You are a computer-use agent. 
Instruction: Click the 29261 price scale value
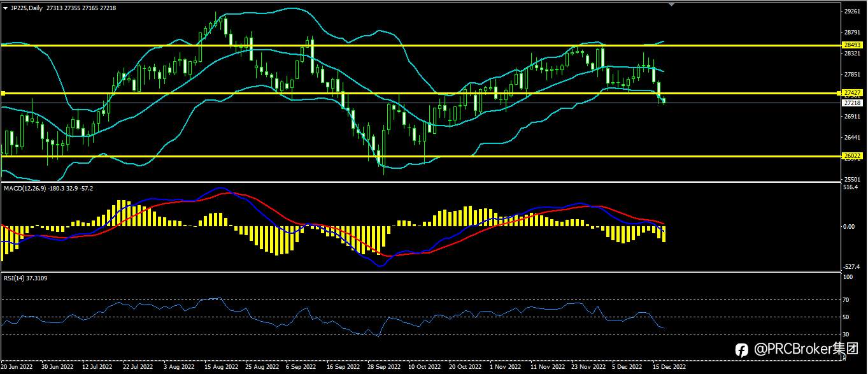click(851, 11)
